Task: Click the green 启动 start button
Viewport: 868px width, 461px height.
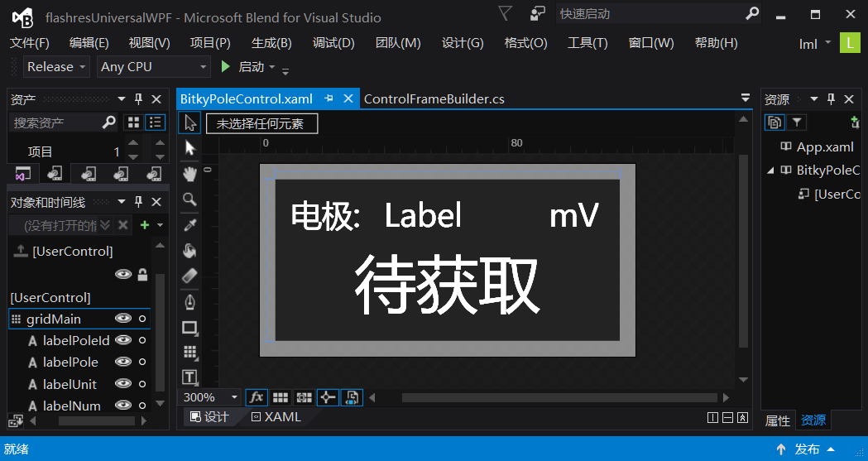Action: [x=225, y=66]
